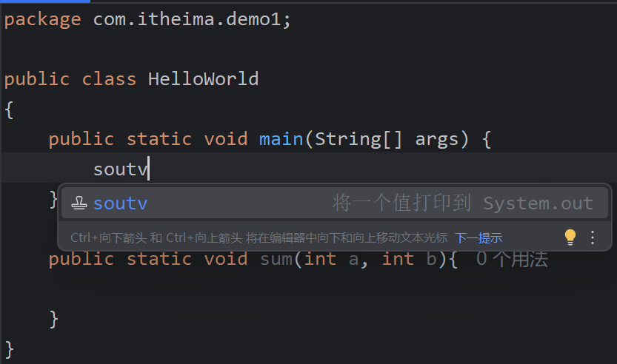Image resolution: width=617 pixels, height=364 pixels.
Task: Select the soutv live template suggestion
Action: [335, 203]
